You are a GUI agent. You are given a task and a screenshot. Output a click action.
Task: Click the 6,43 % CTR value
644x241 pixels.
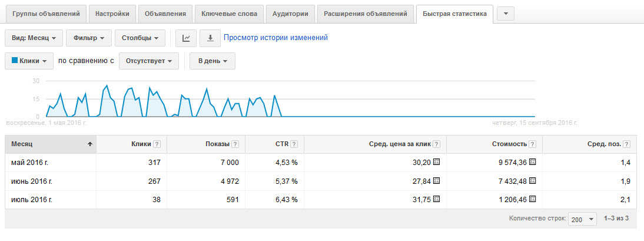(x=286, y=200)
